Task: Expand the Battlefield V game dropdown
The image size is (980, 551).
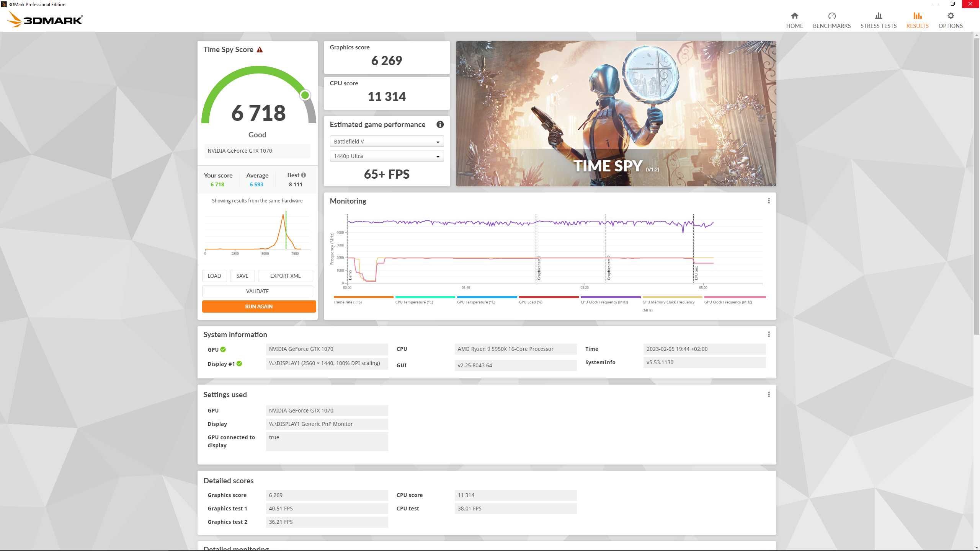Action: [438, 141]
